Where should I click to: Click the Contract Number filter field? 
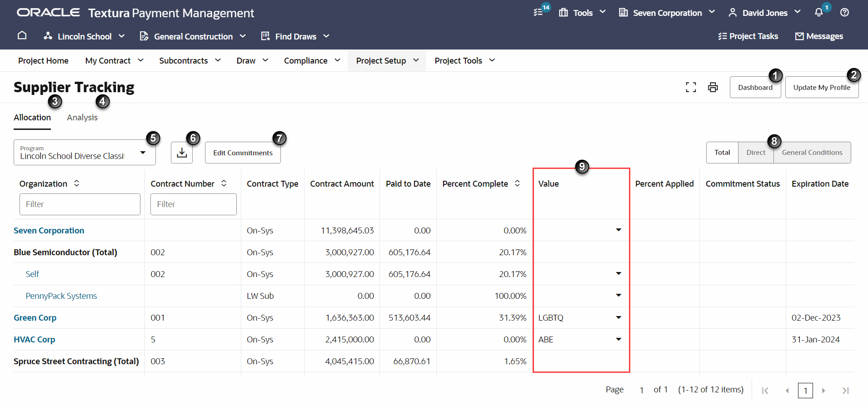(x=194, y=204)
